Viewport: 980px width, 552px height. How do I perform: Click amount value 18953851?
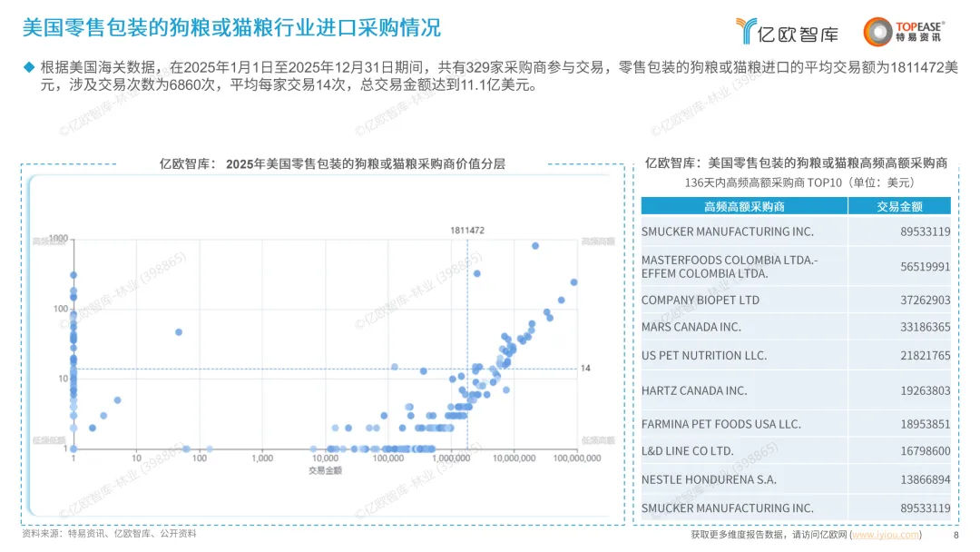[x=925, y=424]
